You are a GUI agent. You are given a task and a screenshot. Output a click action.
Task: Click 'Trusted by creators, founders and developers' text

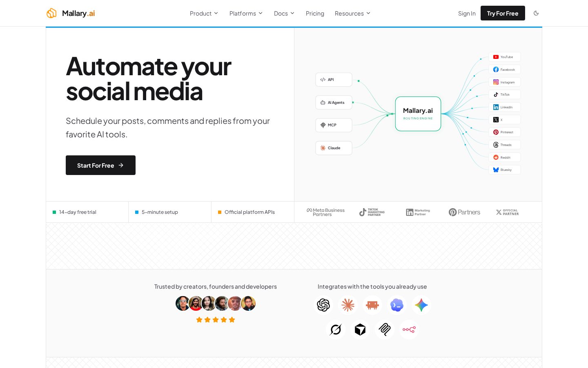click(x=216, y=287)
